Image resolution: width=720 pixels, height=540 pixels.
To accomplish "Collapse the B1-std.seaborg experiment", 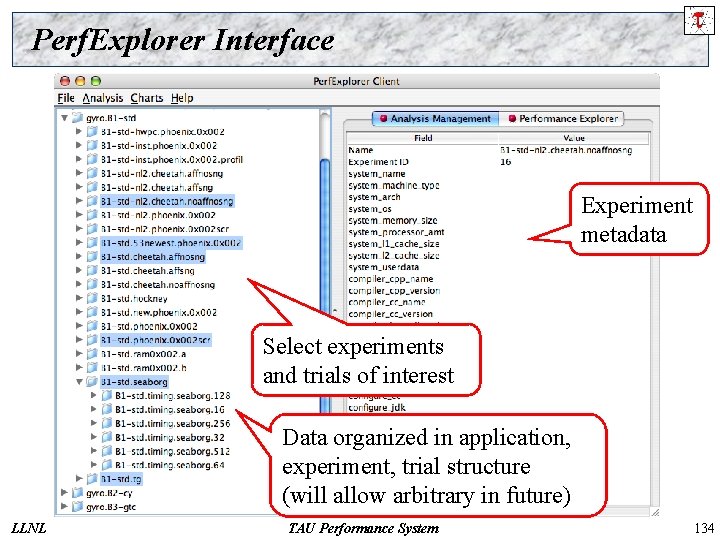I will pyautogui.click(x=79, y=382).
